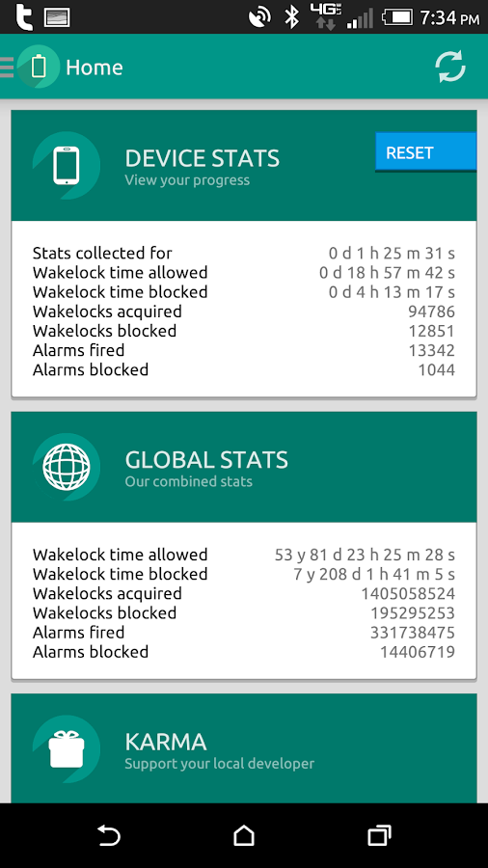Screen dimensions: 488x868
Task: Open the recent apps overview button
Action: click(380, 835)
